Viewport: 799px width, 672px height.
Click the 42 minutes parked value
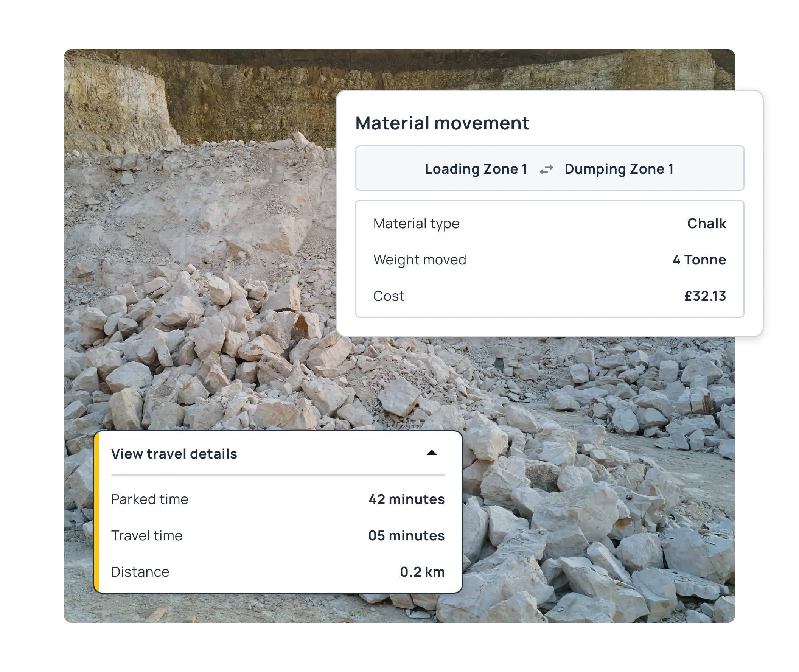[x=406, y=499]
